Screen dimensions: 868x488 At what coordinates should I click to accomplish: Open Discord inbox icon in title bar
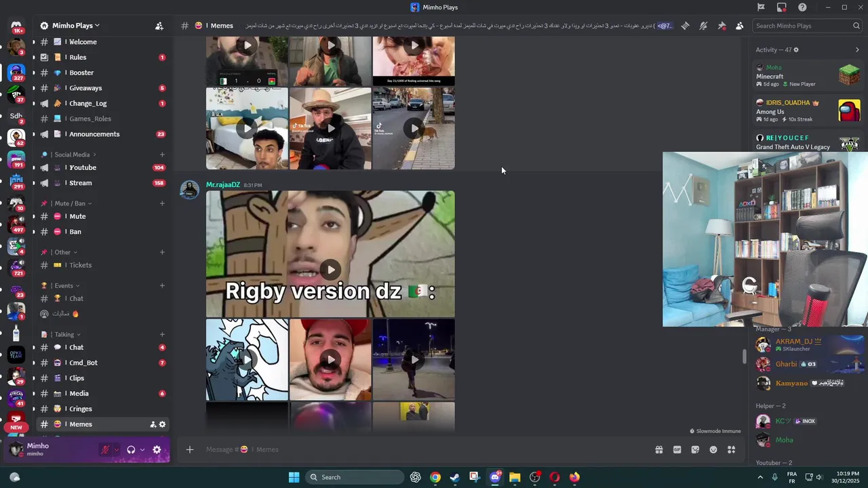click(x=782, y=7)
